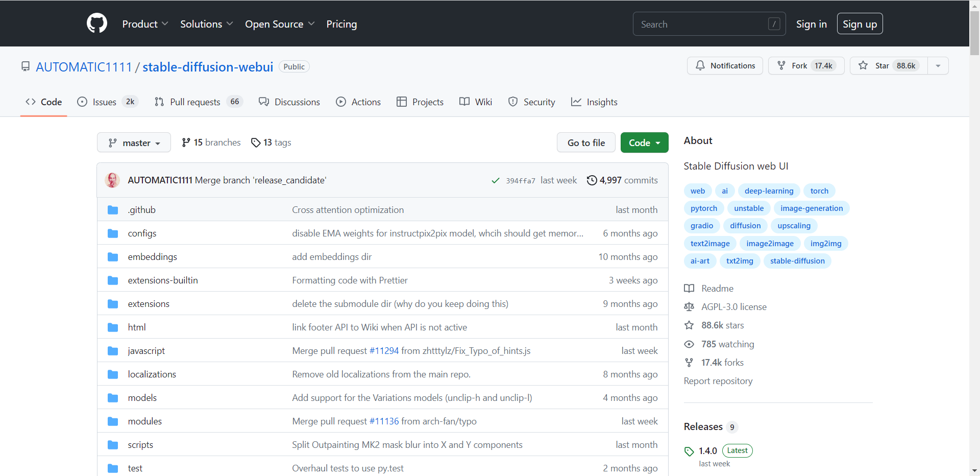Viewport: 980px width, 476px height.
Task: Open the deep-learning topic tag
Action: click(769, 191)
